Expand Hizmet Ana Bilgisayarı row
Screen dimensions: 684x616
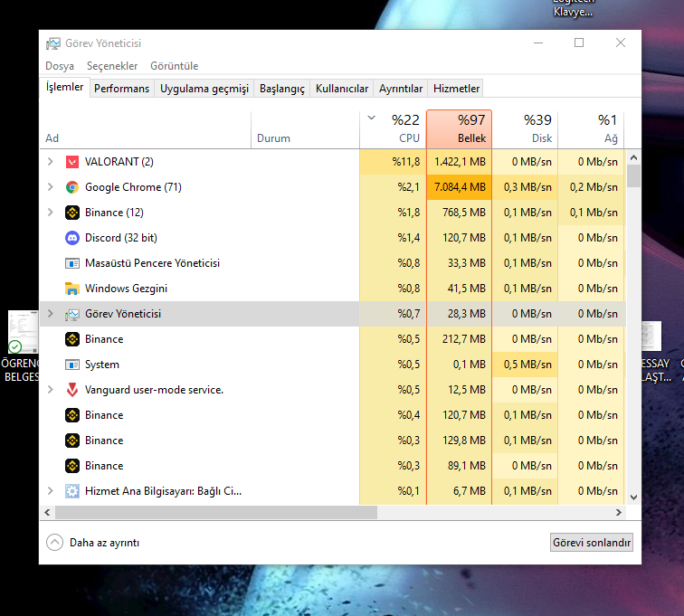coord(50,490)
